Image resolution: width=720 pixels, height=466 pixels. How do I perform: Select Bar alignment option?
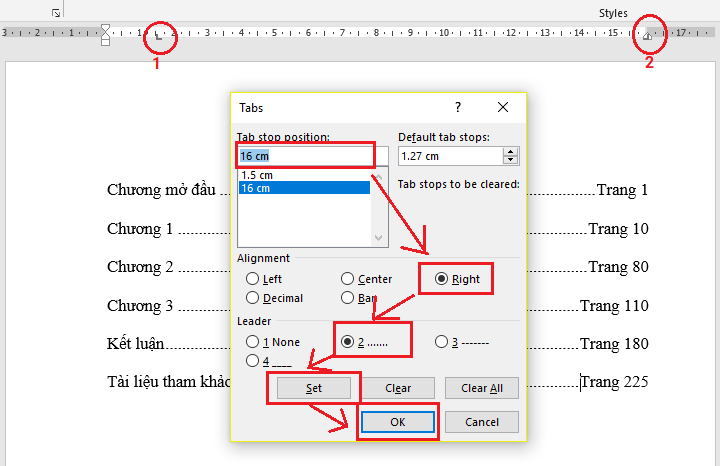pyautogui.click(x=348, y=298)
